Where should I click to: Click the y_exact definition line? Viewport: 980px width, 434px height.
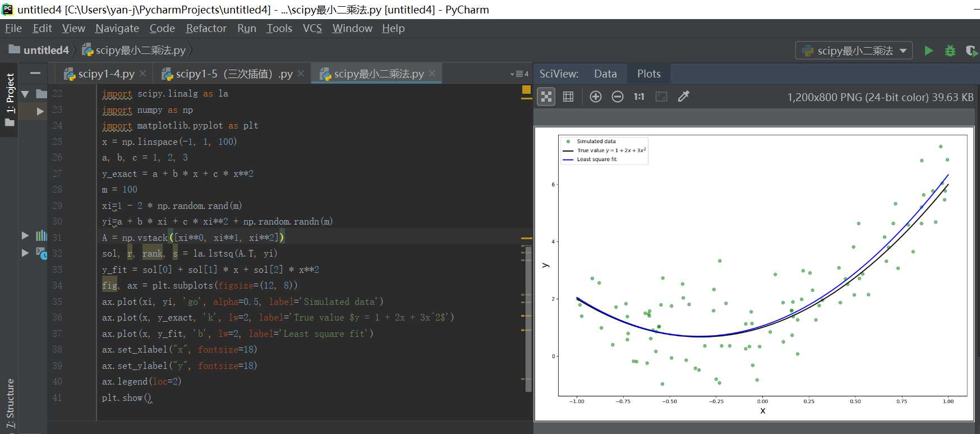click(178, 173)
